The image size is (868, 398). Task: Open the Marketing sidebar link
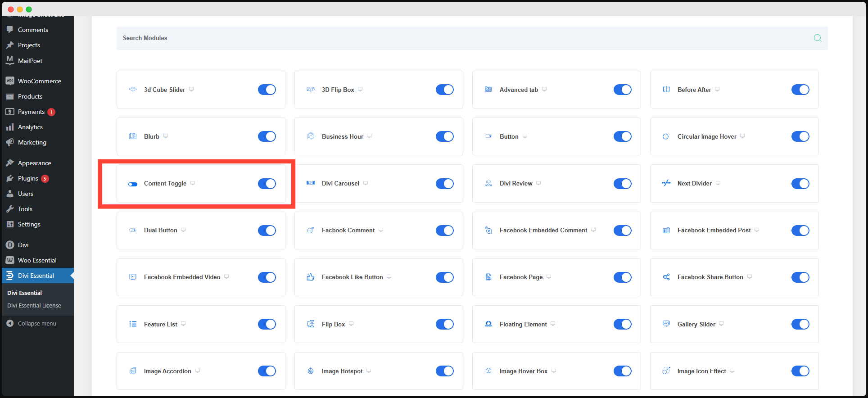tap(38, 142)
